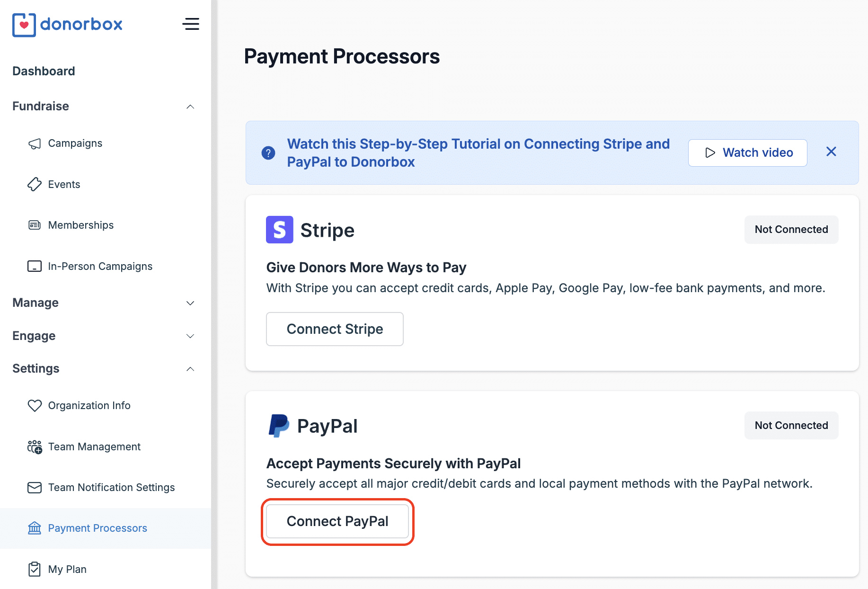Click the Organization Info heart icon
This screenshot has width=868, height=589.
35,405
